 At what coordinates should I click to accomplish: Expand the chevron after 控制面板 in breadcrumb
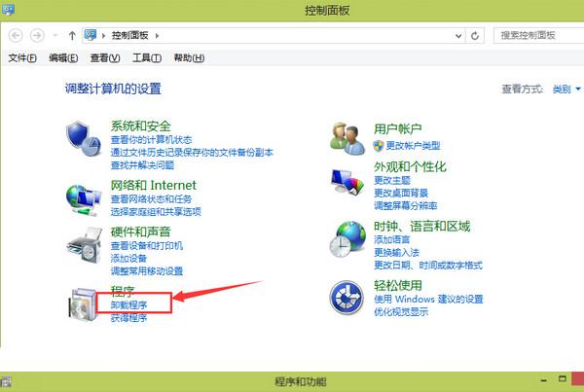tap(157, 36)
